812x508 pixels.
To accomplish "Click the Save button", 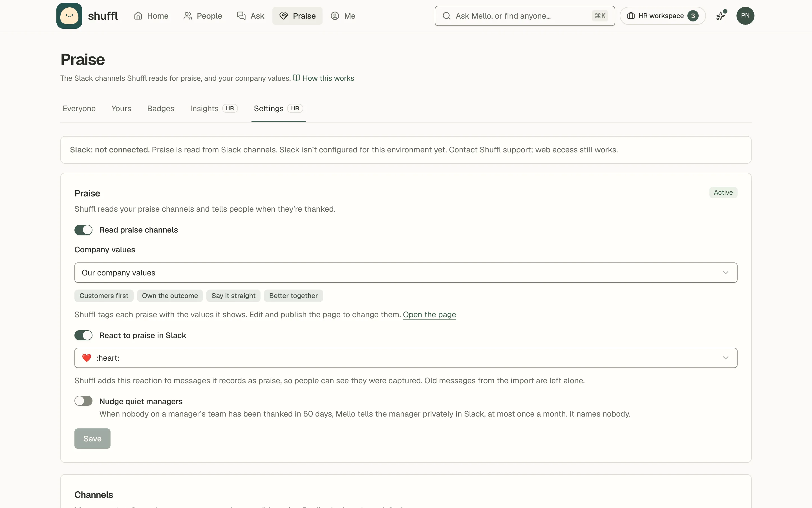I will [92, 439].
